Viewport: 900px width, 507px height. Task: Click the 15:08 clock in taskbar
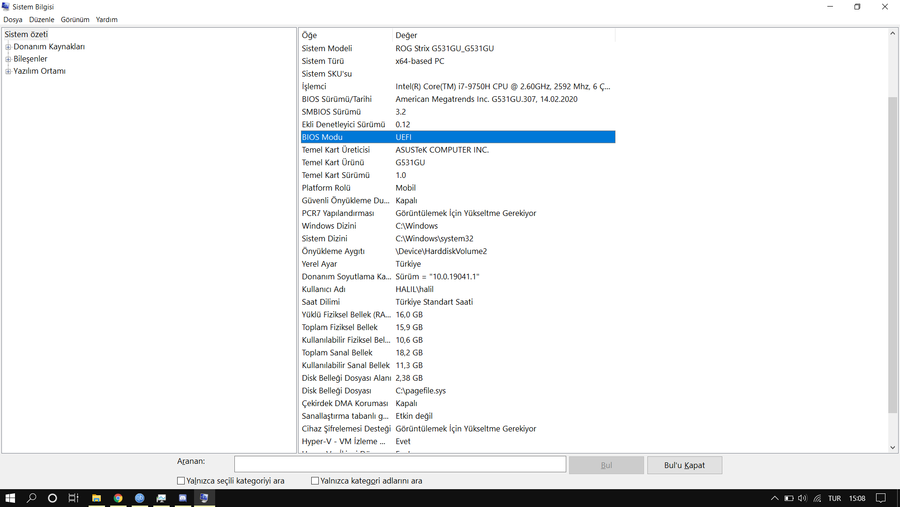point(857,498)
